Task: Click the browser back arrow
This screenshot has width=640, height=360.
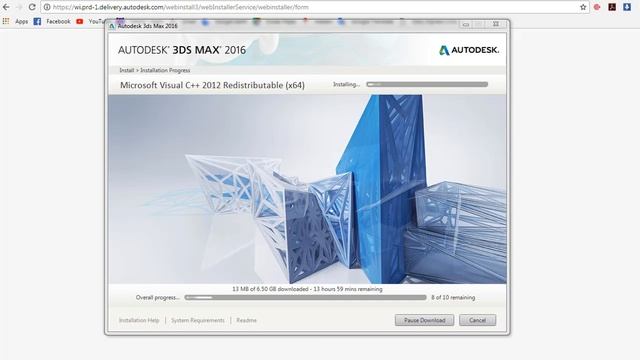Action: coord(6,7)
